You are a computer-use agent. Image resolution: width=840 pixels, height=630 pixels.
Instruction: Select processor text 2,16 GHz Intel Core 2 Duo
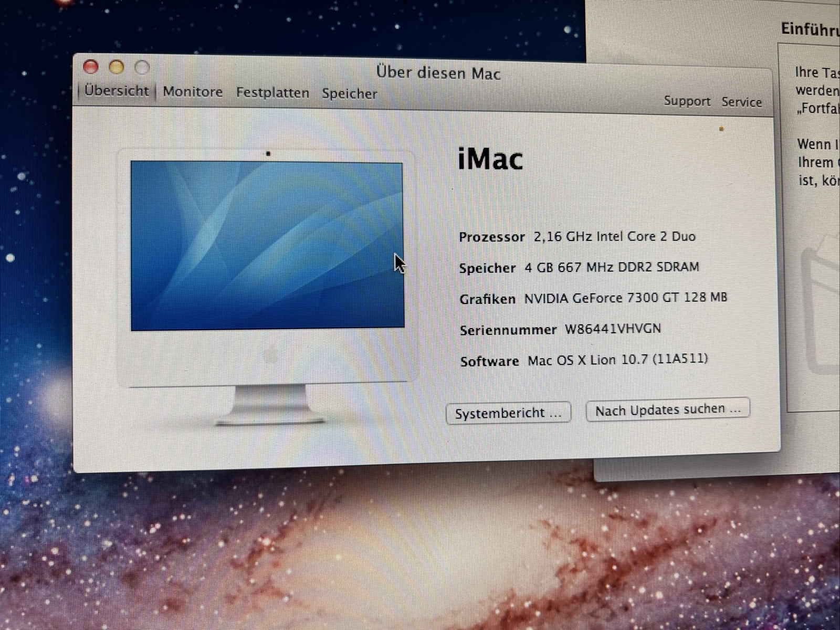[614, 236]
